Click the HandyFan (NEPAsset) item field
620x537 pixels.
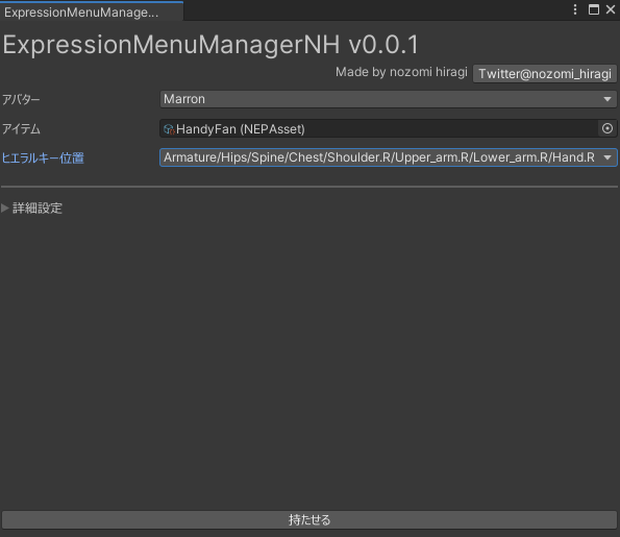(388, 129)
